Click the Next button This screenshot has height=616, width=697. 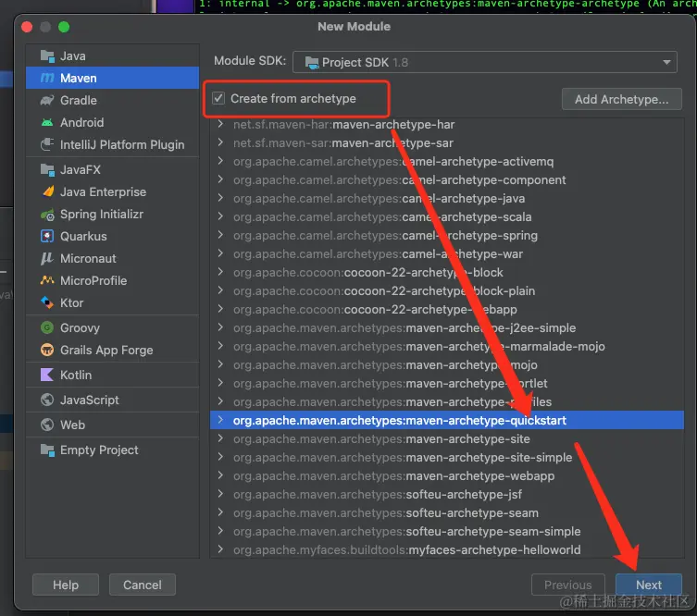[649, 585]
